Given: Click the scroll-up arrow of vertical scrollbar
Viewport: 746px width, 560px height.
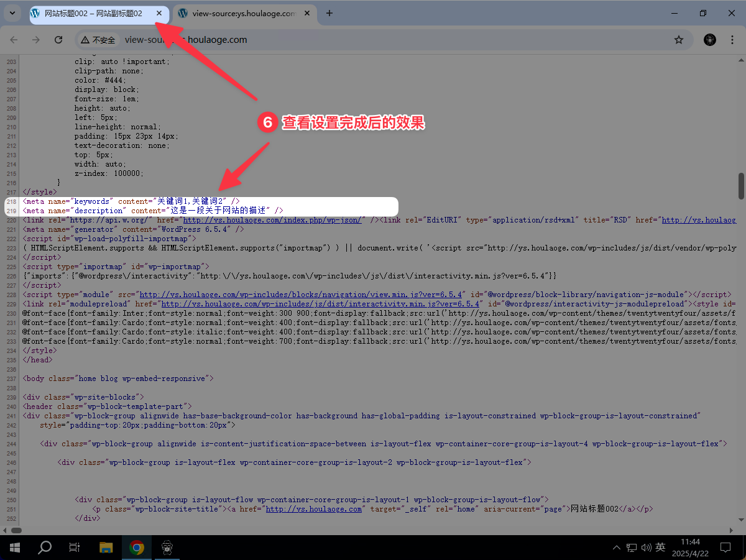Looking at the screenshot, I should [741, 60].
